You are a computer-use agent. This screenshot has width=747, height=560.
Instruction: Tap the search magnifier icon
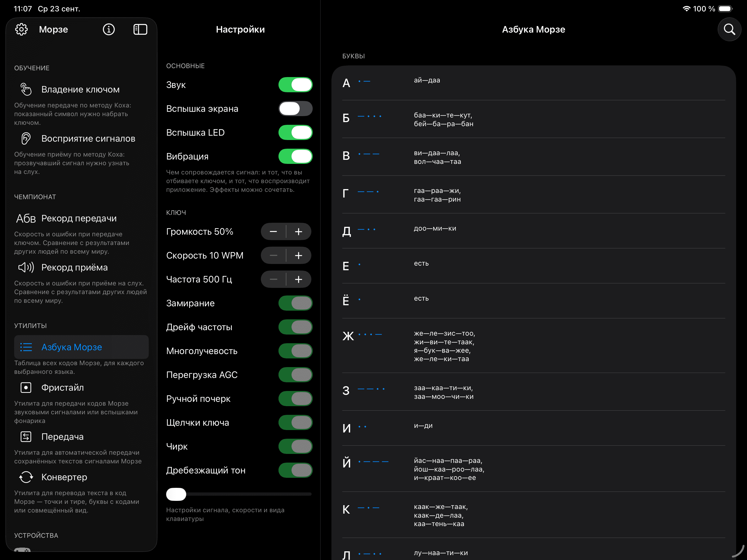[729, 29]
